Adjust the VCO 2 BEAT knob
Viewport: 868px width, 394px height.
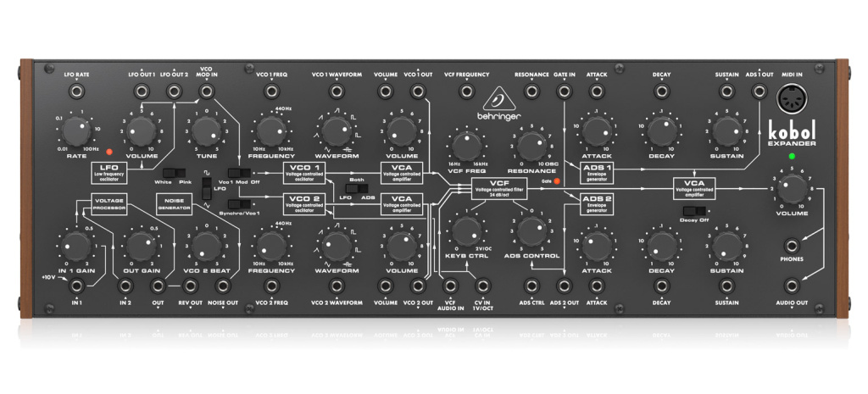pos(207,247)
